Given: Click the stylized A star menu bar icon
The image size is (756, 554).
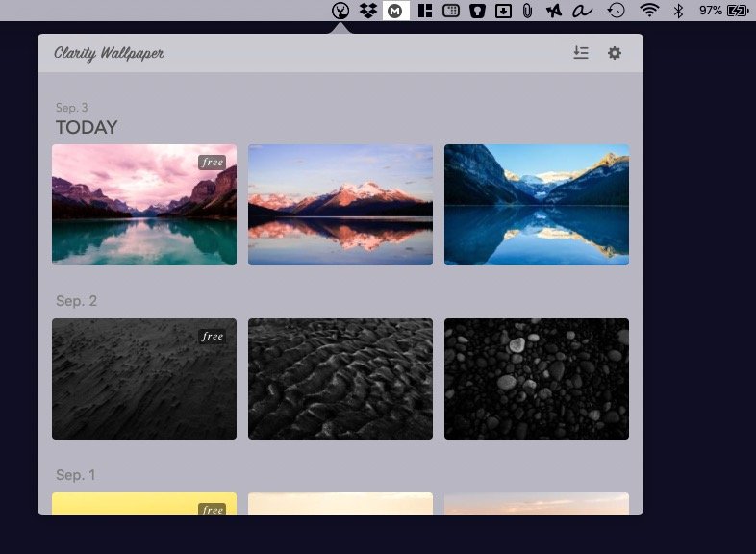Looking at the screenshot, I should coord(553,11).
